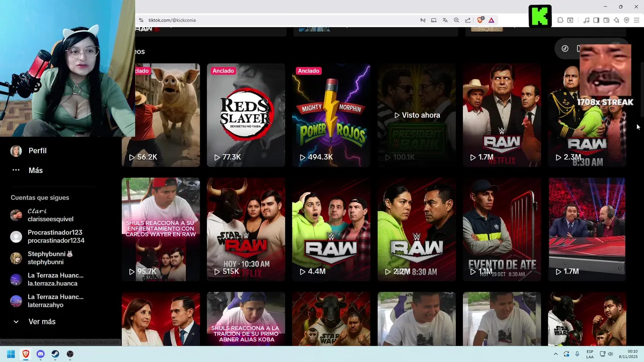Viewport: 644px width, 362px height.
Task: Open Discord from taskbar
Action: click(41, 354)
